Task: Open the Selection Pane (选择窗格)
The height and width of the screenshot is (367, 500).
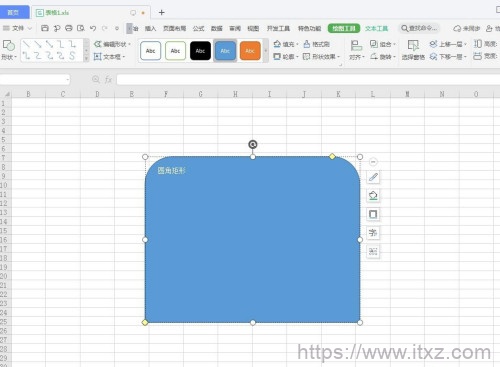Action: 413,50
